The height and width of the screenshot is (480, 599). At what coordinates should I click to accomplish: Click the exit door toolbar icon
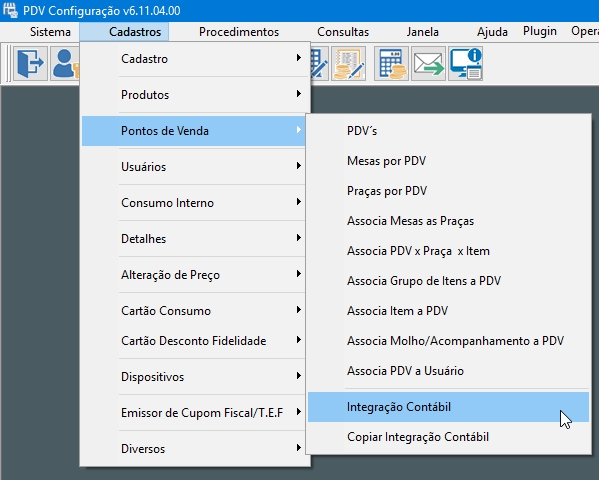coord(30,63)
